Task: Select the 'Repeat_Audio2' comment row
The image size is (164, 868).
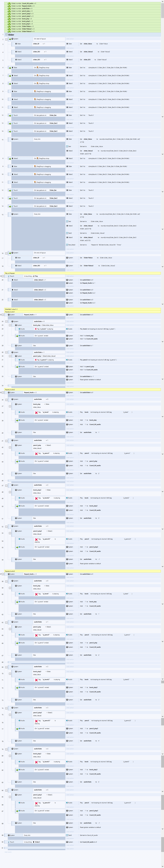Action: click(x=82, y=390)
